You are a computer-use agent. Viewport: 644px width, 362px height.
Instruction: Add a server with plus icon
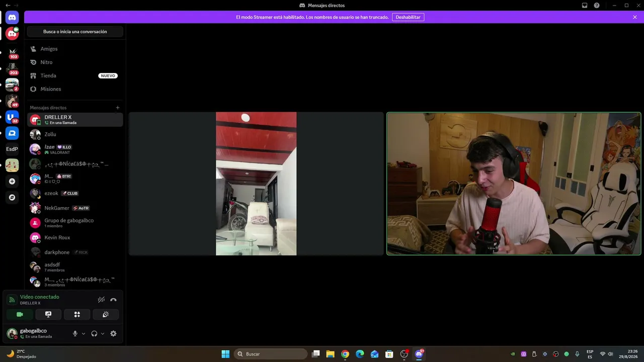(12, 182)
